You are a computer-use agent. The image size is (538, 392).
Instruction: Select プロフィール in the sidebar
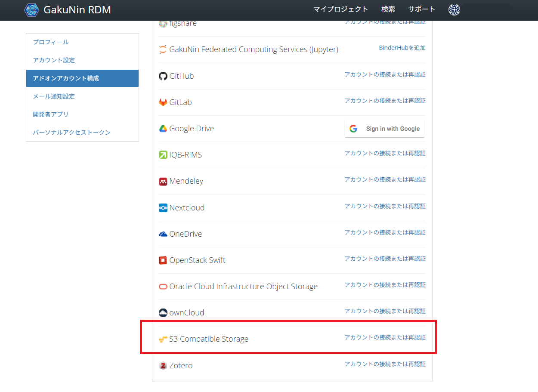point(51,42)
